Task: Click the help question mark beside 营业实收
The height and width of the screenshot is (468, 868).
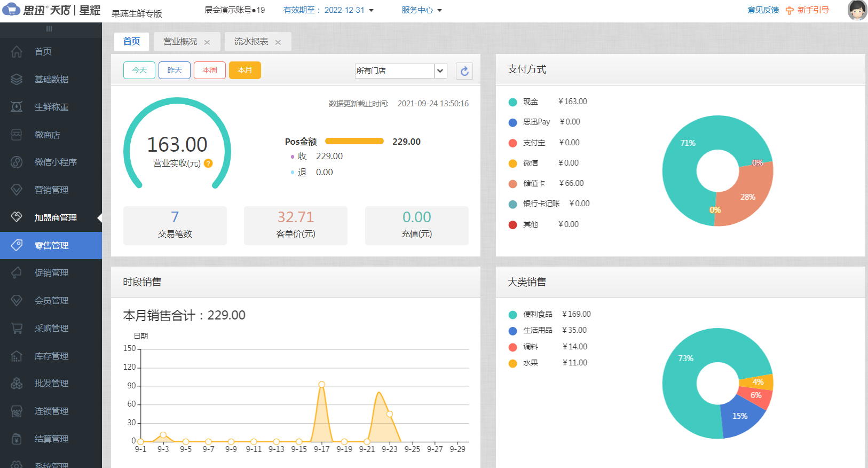Action: point(208,163)
